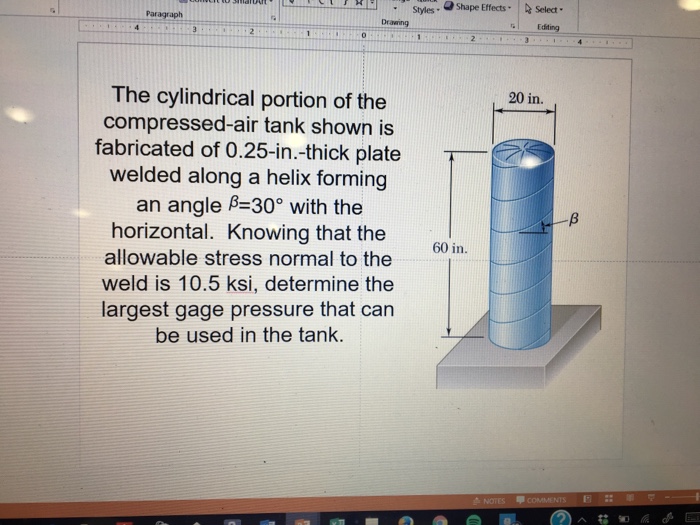
Task: Open the Arrange dropdown arrow
Action: pyautogui.click(x=395, y=8)
